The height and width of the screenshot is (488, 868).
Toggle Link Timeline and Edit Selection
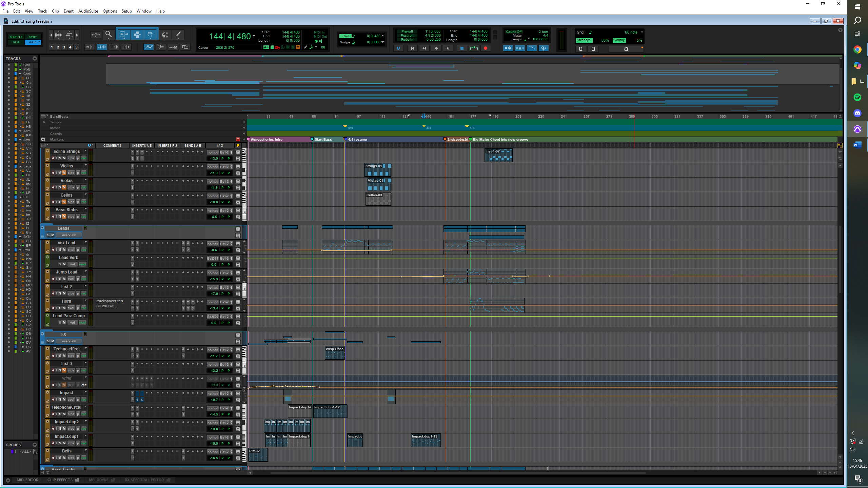tap(102, 47)
